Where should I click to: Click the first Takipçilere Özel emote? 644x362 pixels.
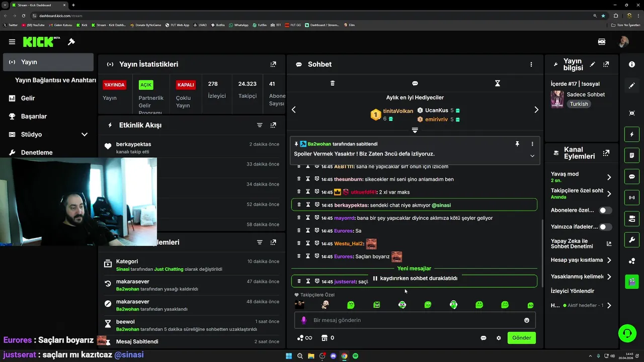299,305
